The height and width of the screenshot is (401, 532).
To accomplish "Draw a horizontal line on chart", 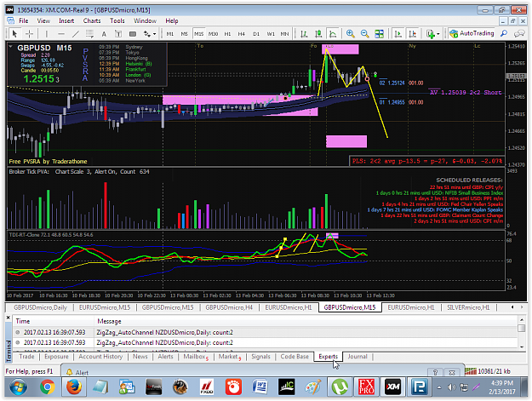I will (x=61, y=33).
